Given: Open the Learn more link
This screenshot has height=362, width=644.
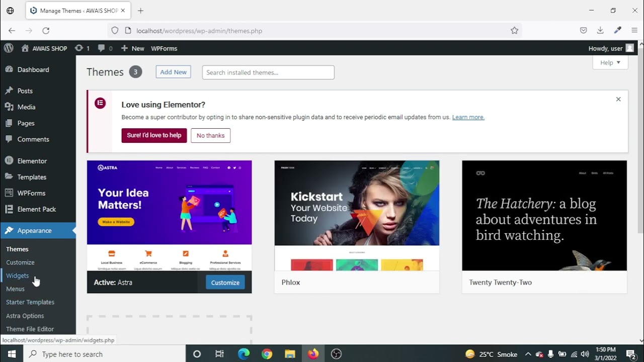Looking at the screenshot, I should coord(468,117).
